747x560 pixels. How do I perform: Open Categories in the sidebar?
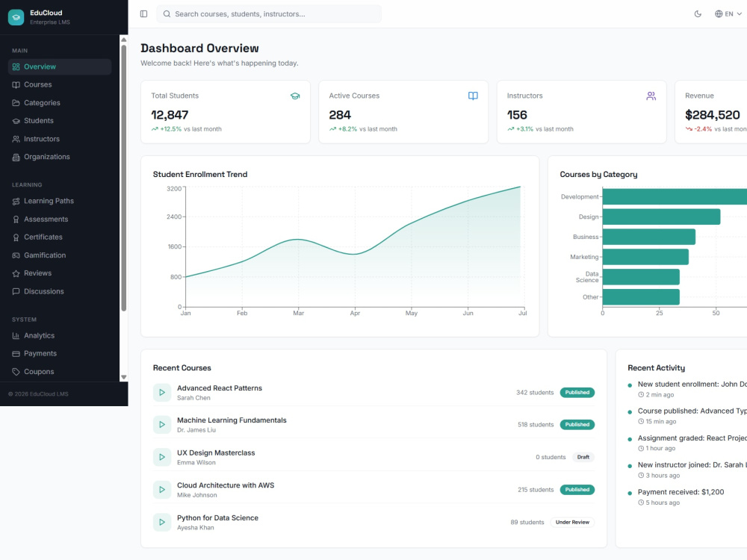click(x=60, y=103)
